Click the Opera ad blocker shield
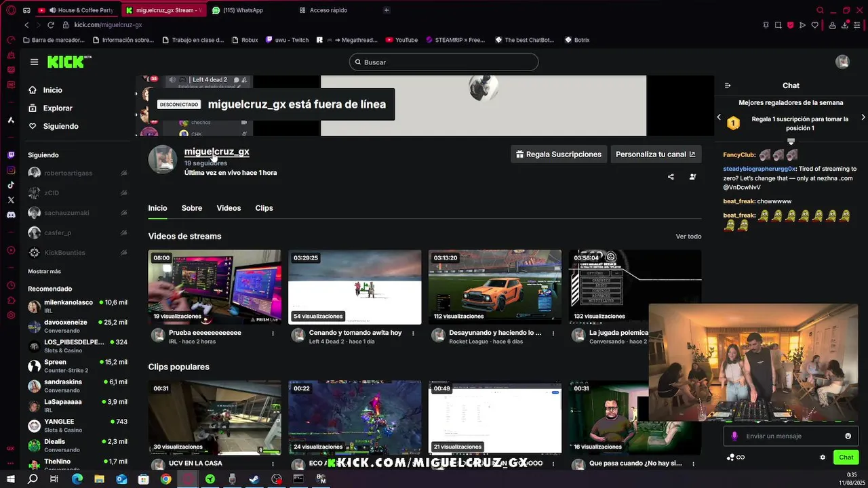868x488 pixels. point(790,25)
